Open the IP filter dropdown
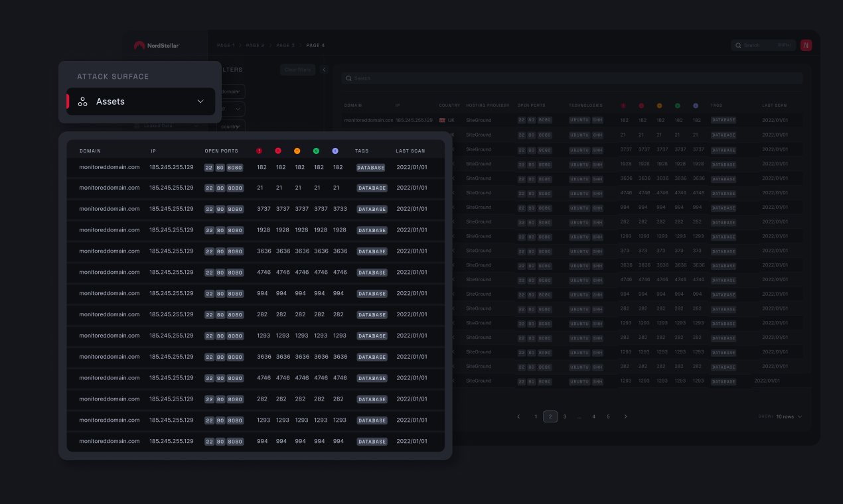Image resolution: width=843 pixels, height=504 pixels. point(232,109)
